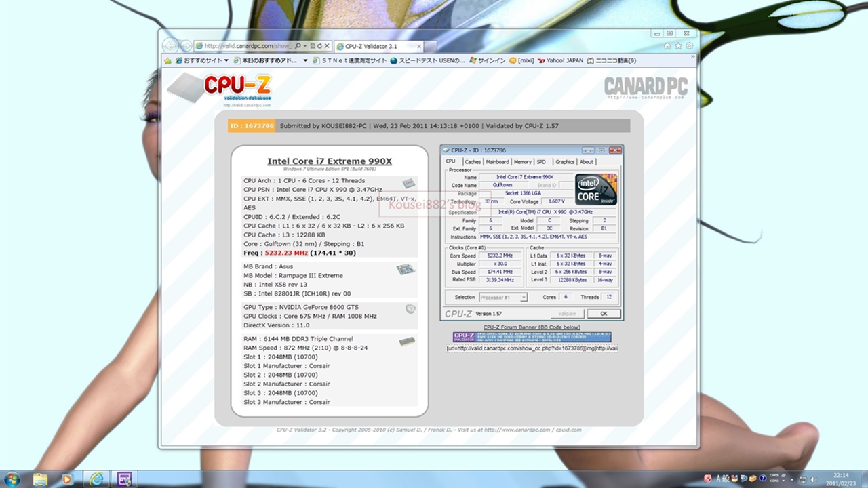Click the 'CPU-Z Forum Banner (BB Code below)' text
The image size is (868, 488).
pos(532,327)
